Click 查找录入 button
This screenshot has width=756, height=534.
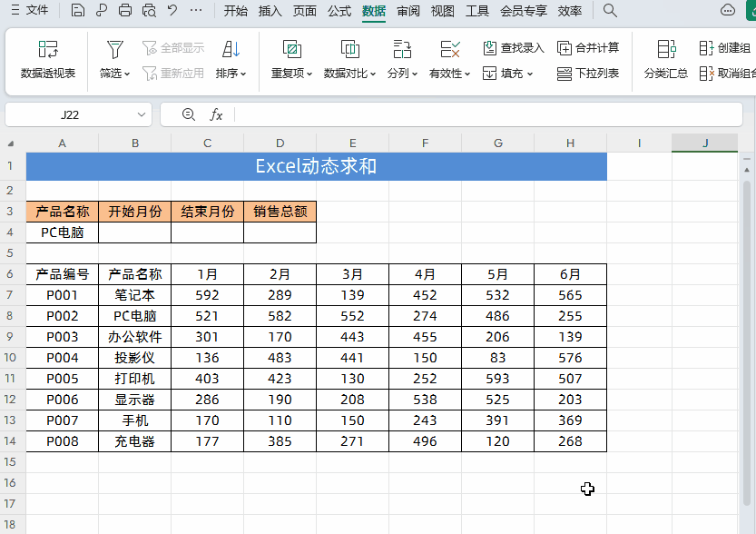tap(514, 48)
